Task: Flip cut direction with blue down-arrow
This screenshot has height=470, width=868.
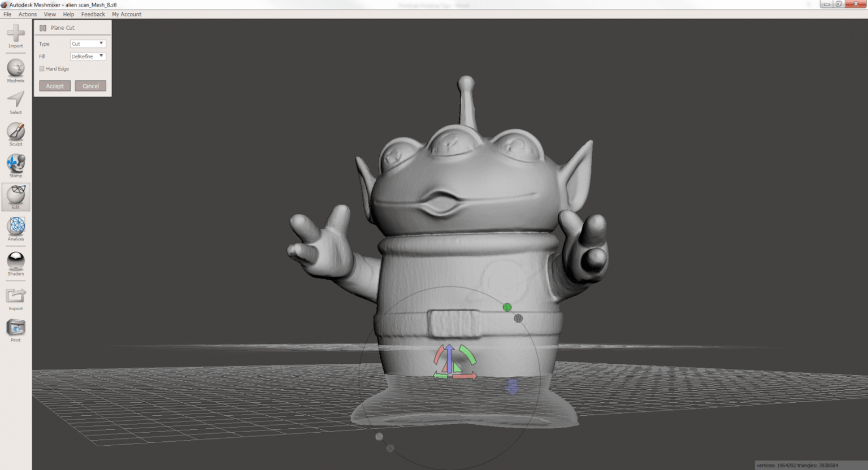Action: point(513,387)
